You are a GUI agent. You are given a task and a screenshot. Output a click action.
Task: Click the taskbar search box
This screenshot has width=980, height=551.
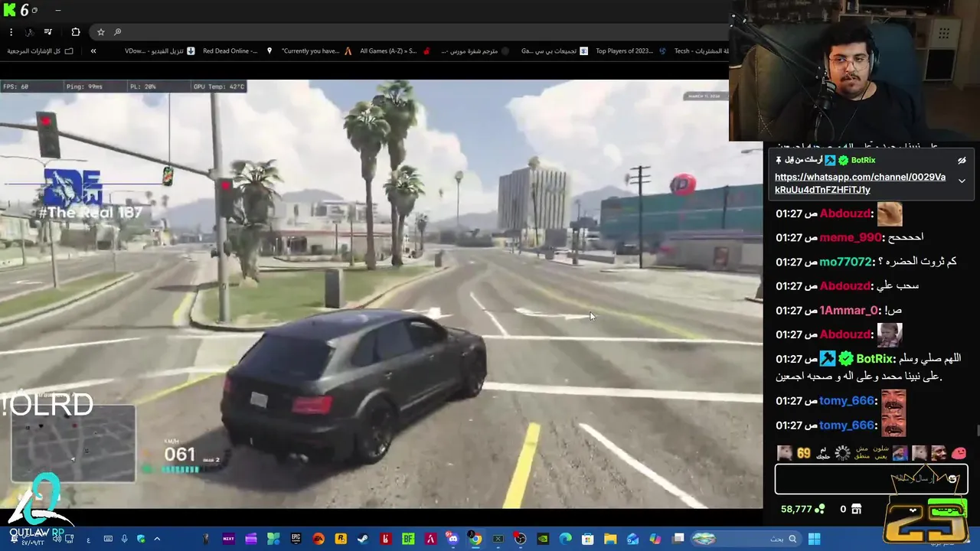746,539
